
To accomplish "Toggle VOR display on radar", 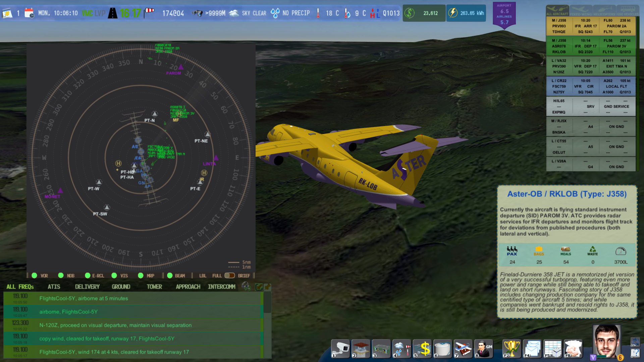I will (35, 276).
